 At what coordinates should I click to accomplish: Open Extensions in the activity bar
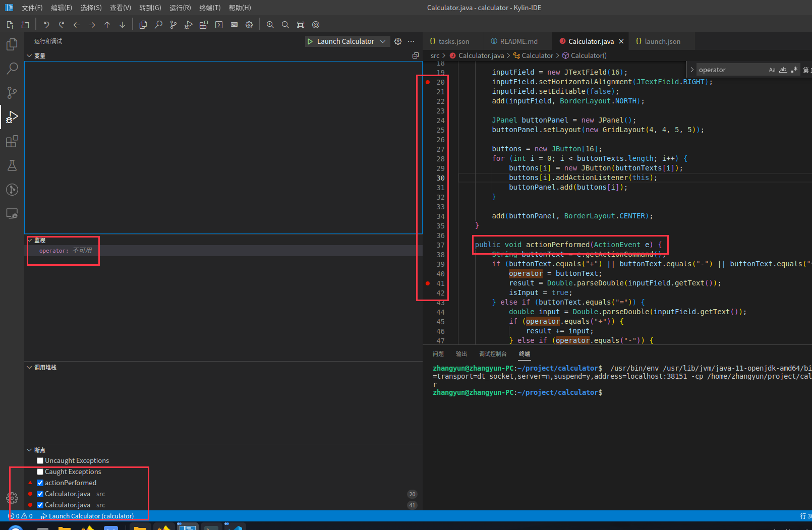click(x=12, y=141)
